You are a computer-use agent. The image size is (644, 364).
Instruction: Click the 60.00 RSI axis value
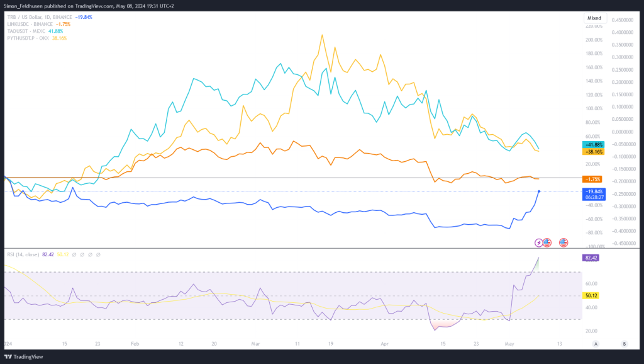[x=591, y=284]
